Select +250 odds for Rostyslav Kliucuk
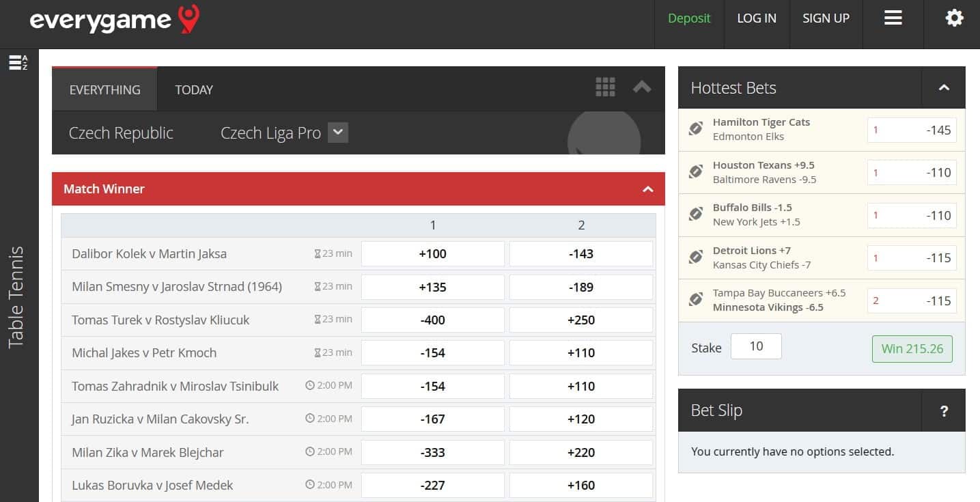This screenshot has width=980, height=502. (581, 320)
